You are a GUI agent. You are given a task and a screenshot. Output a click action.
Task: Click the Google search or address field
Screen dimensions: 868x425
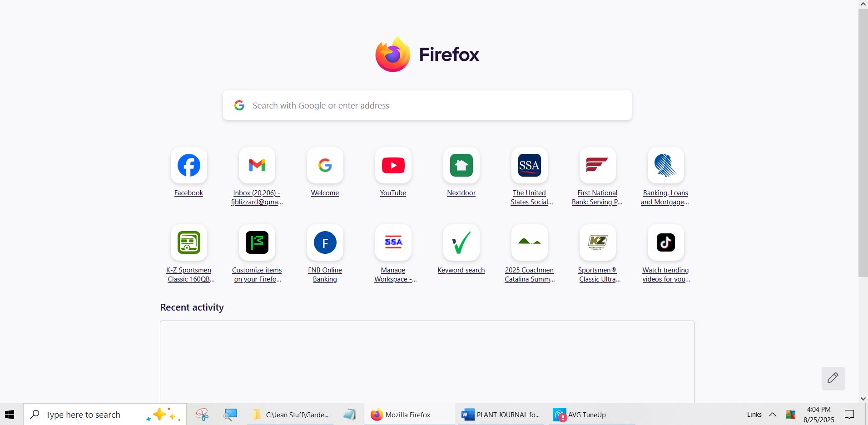pos(427,105)
